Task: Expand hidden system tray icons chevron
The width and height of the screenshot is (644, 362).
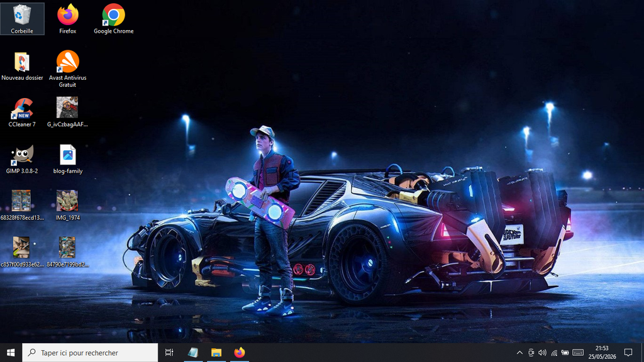Action: click(519, 353)
